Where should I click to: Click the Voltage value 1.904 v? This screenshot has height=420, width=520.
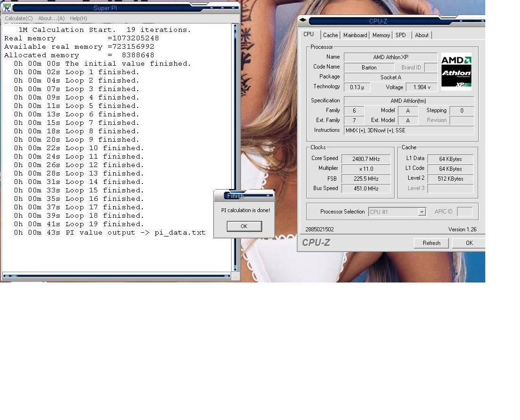point(422,87)
